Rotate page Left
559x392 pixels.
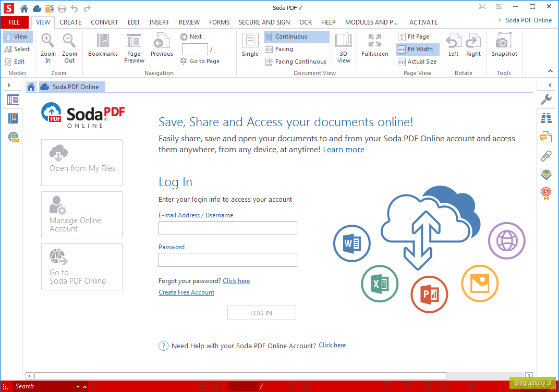pos(453,45)
